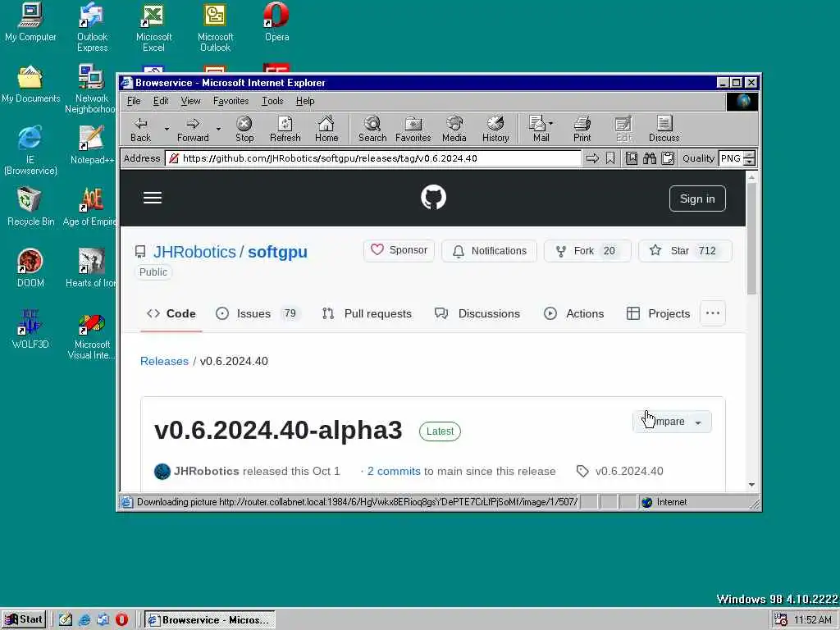840x630 pixels.
Task: Click the clipboard icon near Quality
Action: [668, 158]
